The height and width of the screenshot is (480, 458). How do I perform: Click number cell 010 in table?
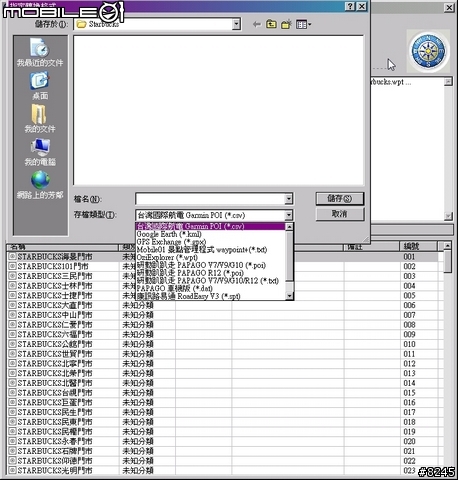click(409, 344)
